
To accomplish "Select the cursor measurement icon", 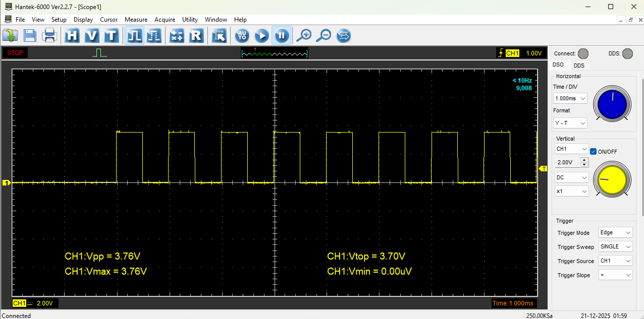I will coord(219,36).
